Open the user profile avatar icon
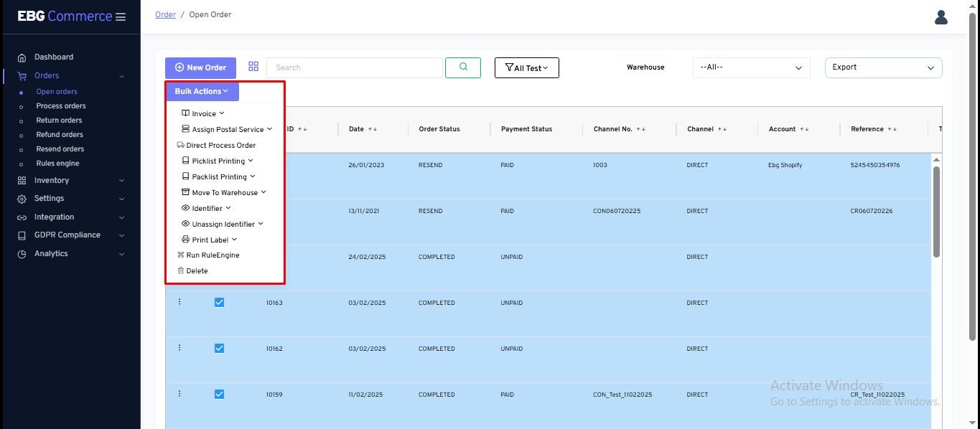Screen dimensions: 980x429 tap(941, 17)
